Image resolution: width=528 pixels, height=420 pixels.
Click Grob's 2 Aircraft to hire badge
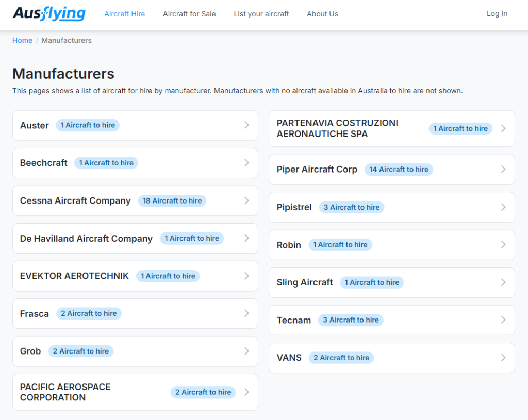pos(81,351)
